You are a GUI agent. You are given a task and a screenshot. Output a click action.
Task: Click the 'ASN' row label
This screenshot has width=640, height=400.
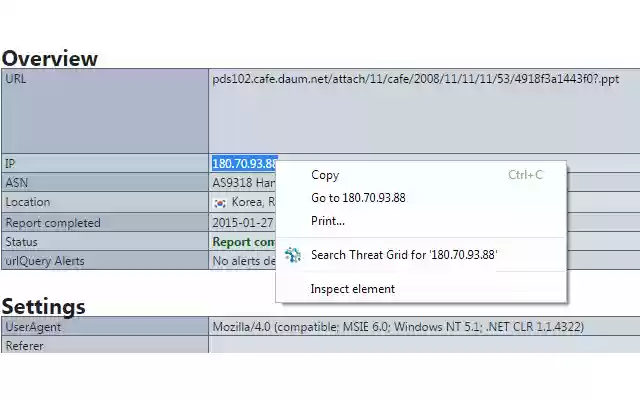click(x=16, y=182)
